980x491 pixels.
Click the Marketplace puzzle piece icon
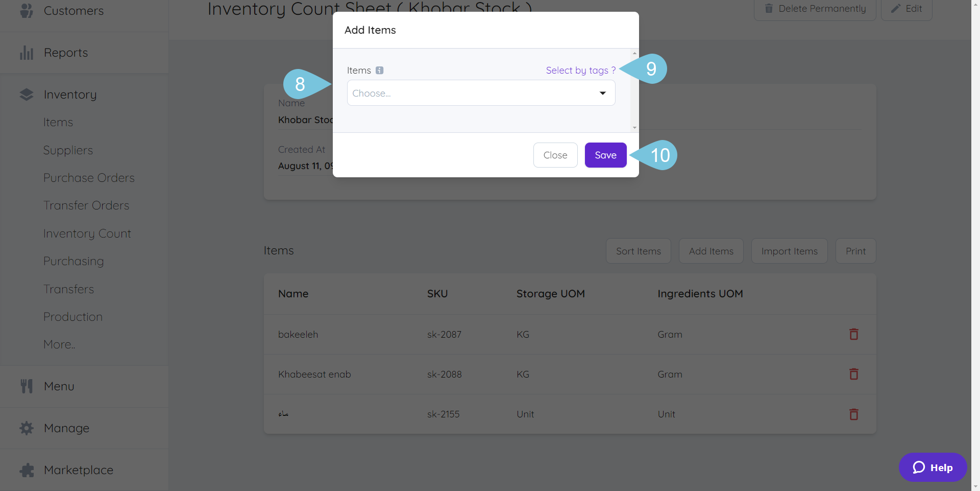(x=27, y=470)
